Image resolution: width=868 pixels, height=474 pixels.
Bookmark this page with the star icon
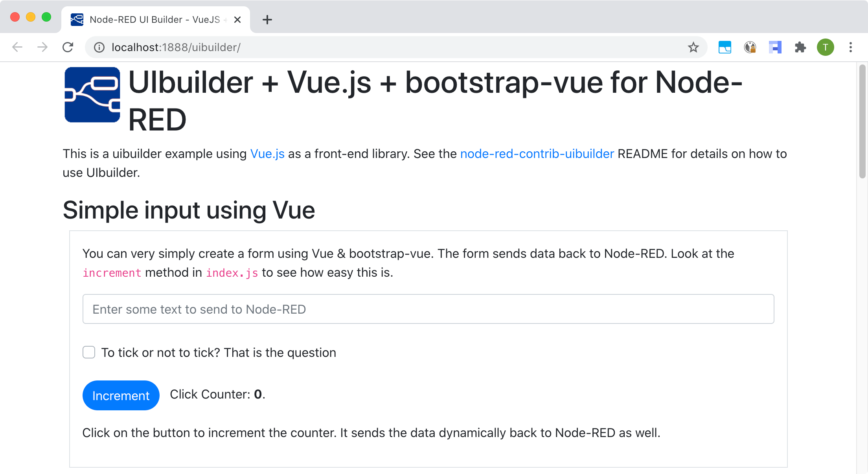(x=693, y=48)
